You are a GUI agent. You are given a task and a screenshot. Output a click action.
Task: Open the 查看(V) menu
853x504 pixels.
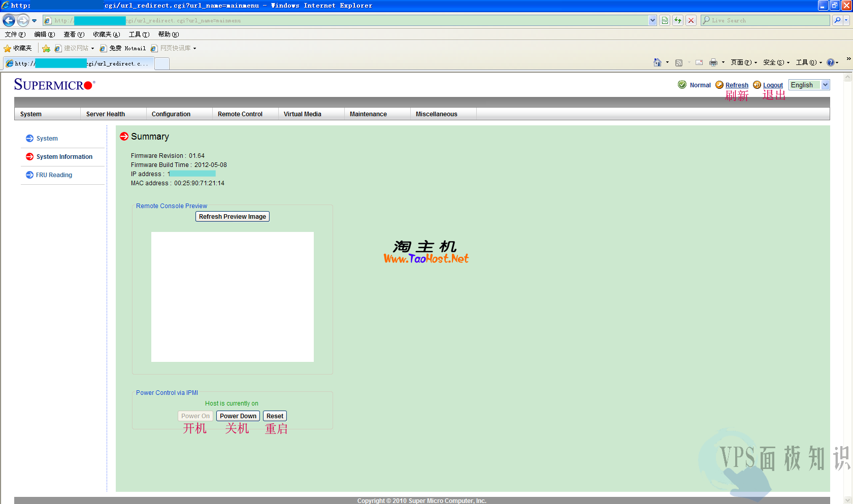[x=74, y=35]
